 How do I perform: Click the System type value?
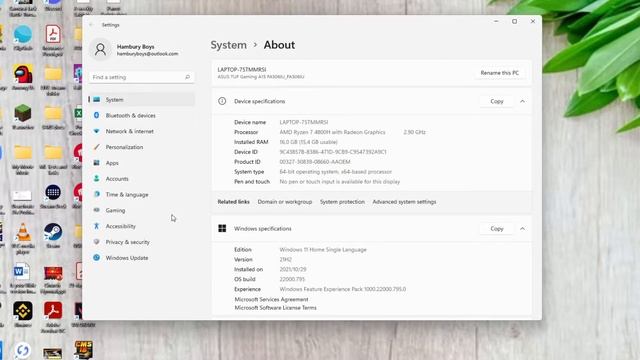(x=336, y=172)
